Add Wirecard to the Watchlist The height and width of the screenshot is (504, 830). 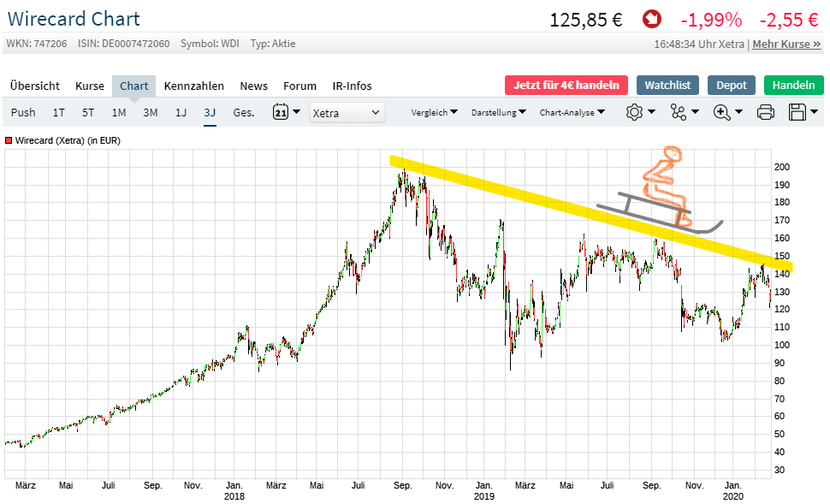667,86
